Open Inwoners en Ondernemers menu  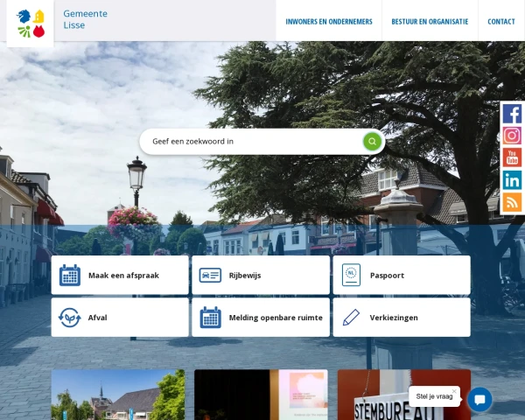coord(329,21)
